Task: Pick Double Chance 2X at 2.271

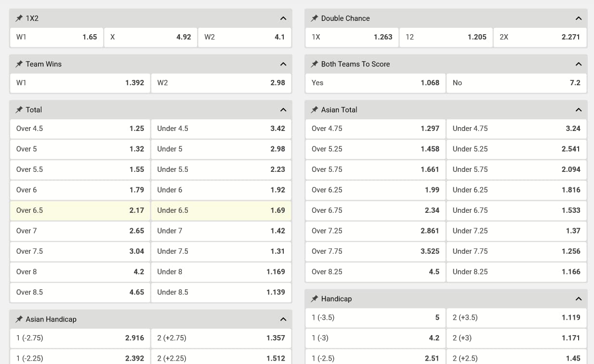Action: (x=540, y=37)
